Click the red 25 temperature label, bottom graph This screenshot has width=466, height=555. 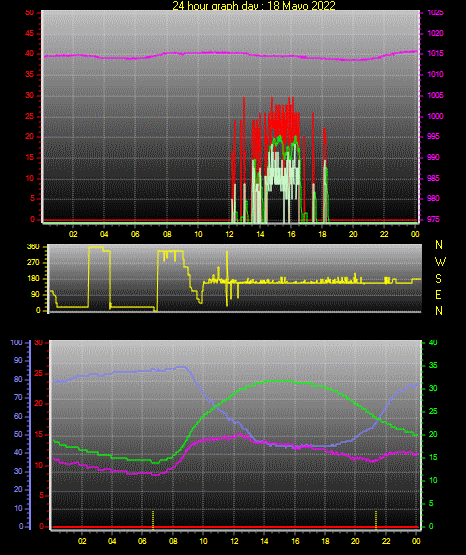[39, 373]
